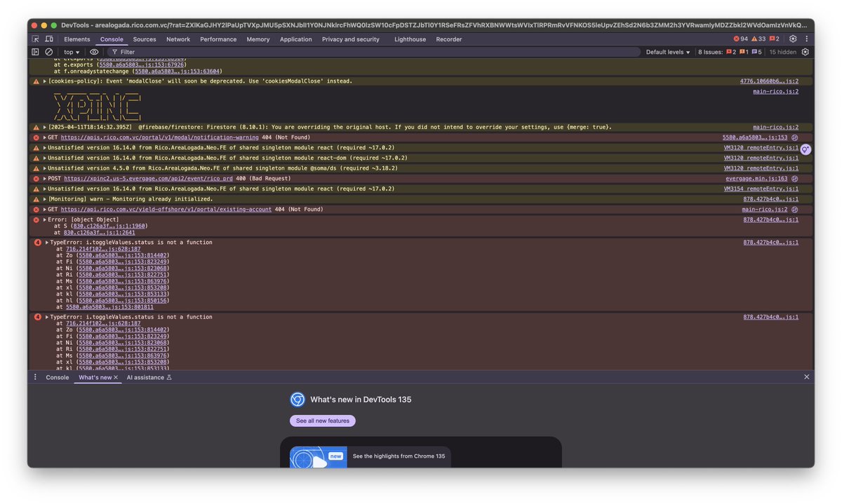Screen dimensions: 842x504
Task: Expand the GET notification-warning 404 error
Action: 45,137
